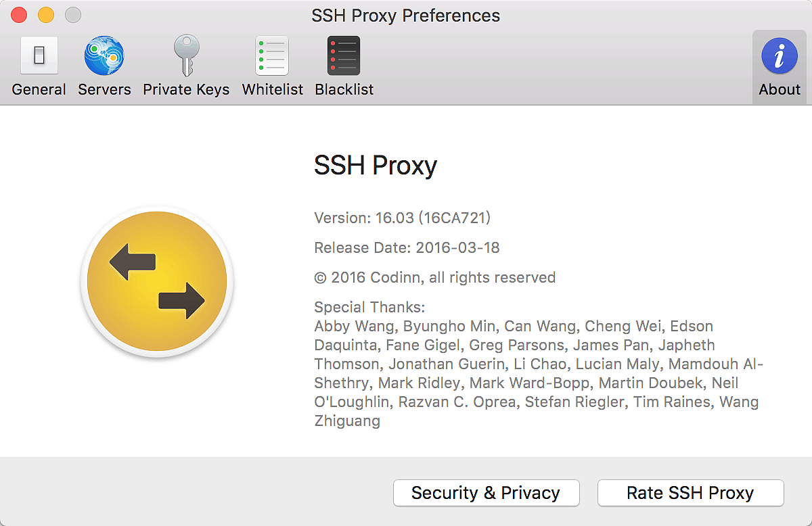Click the Servers globe icon
812x526 pixels.
tap(104, 55)
